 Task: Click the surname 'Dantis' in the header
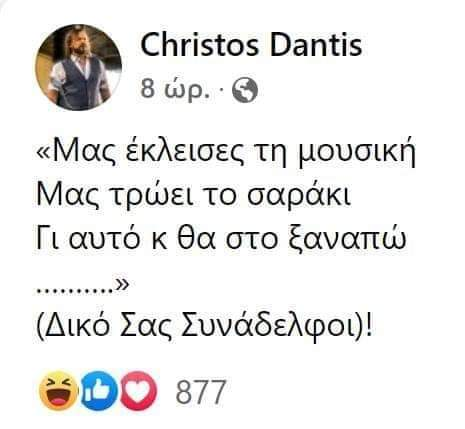coord(316,45)
